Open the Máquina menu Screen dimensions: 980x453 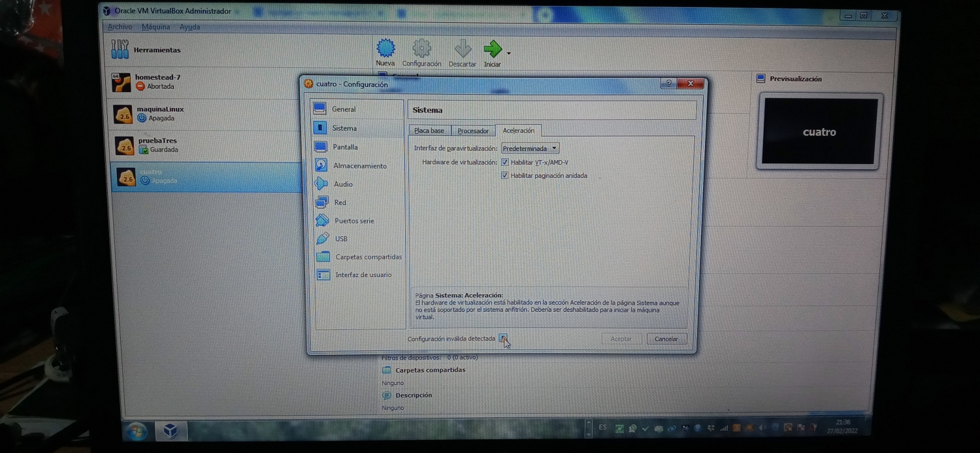tap(155, 27)
